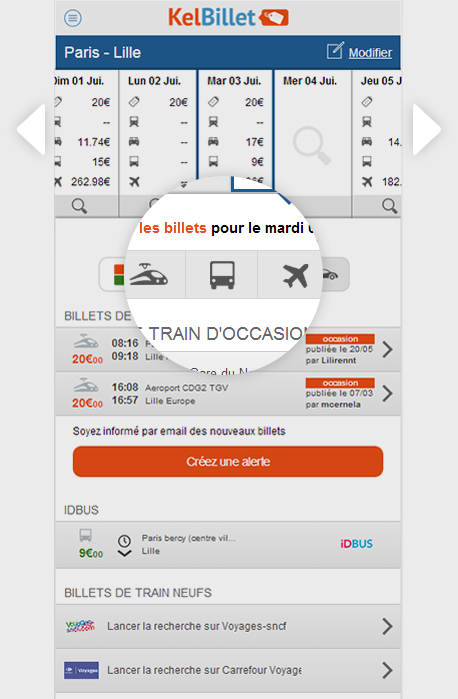This screenshot has height=699, width=458.
Task: Click the Modifier link
Action: click(370, 53)
